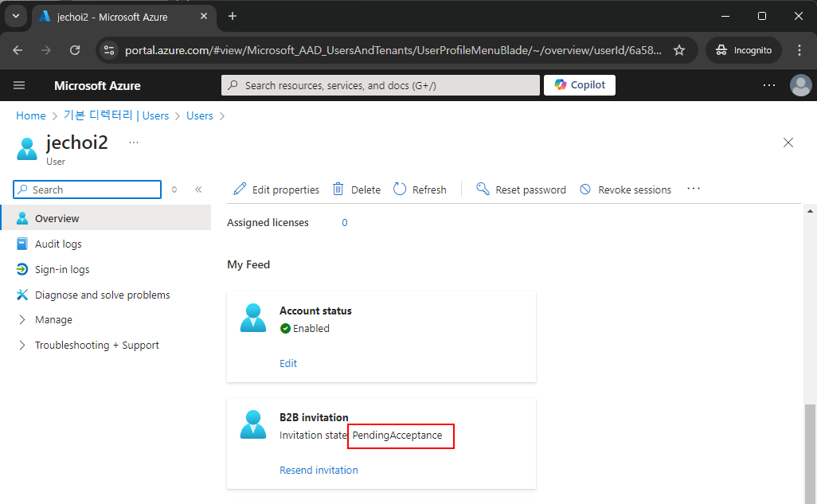Click Edit link under Account status
817x504 pixels.
pos(288,363)
